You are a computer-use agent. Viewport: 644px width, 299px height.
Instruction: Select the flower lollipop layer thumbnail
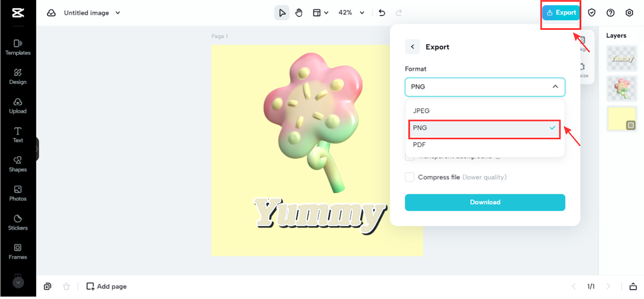pyautogui.click(x=622, y=88)
